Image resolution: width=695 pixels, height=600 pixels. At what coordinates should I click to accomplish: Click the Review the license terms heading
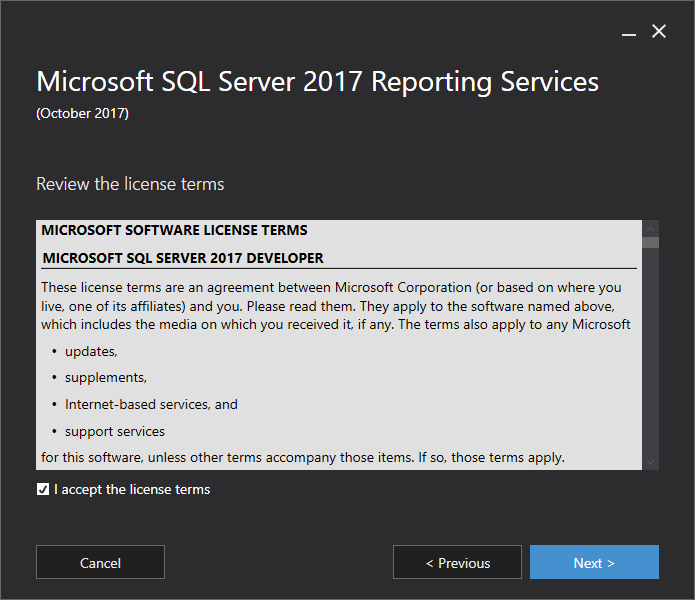click(x=130, y=184)
